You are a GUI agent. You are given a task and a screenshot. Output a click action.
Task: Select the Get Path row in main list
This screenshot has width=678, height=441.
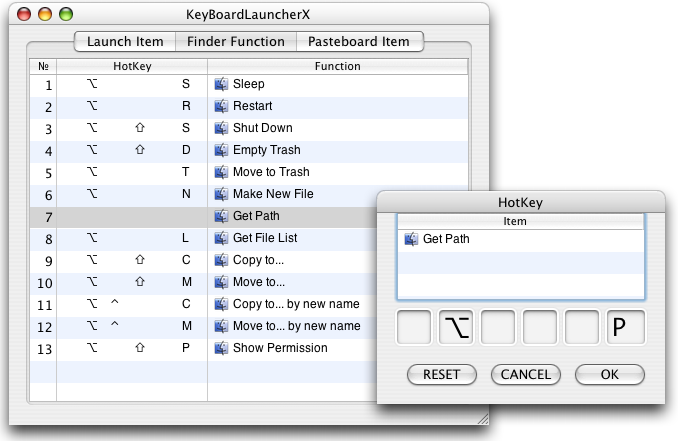203,216
